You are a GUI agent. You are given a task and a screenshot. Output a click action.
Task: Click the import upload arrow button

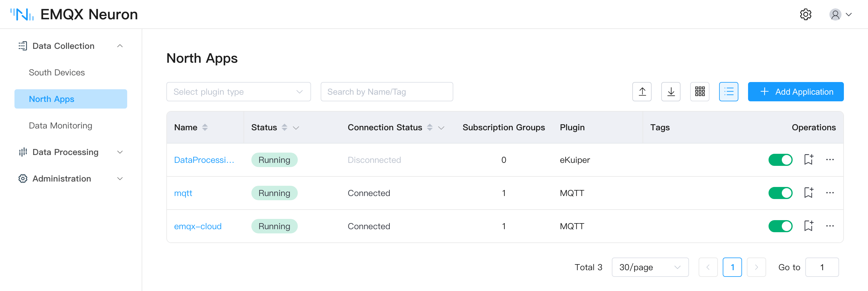[x=642, y=92]
